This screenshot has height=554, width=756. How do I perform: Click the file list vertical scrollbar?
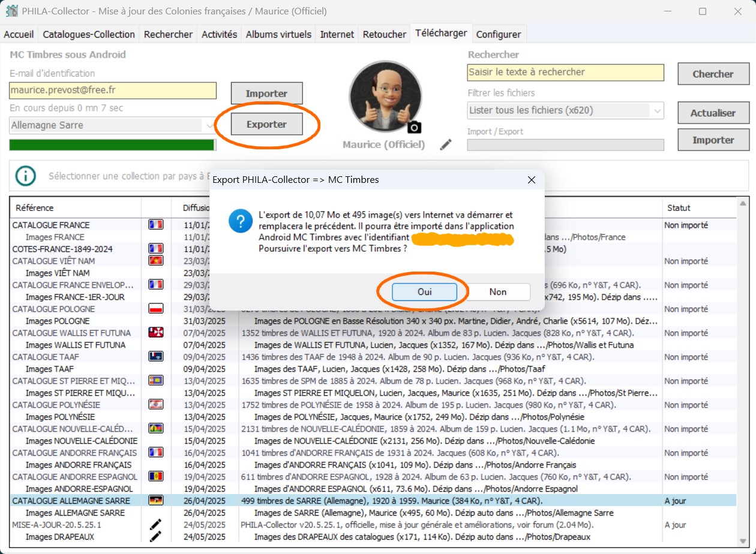pos(743,372)
